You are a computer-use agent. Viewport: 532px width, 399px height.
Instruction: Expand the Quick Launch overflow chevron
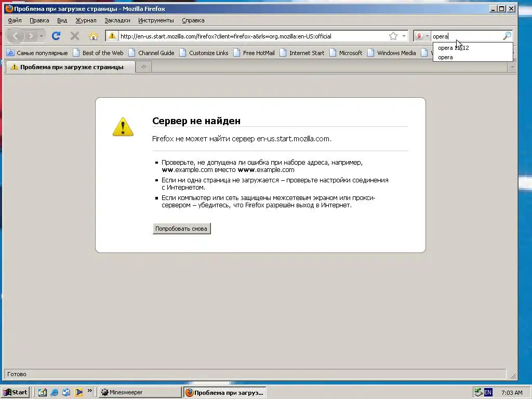89,391
